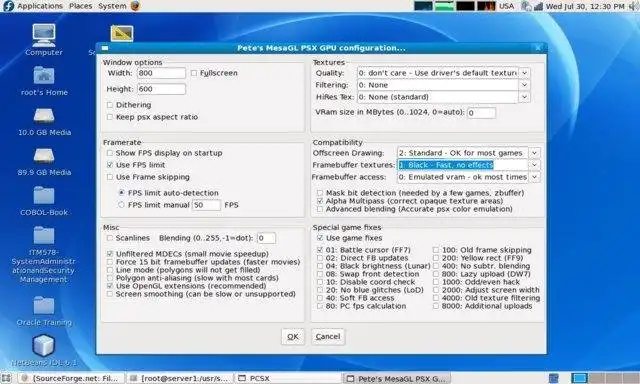This screenshot has height=384, width=640.
Task: Click the FPS limit manual value field
Action: pos(206,205)
